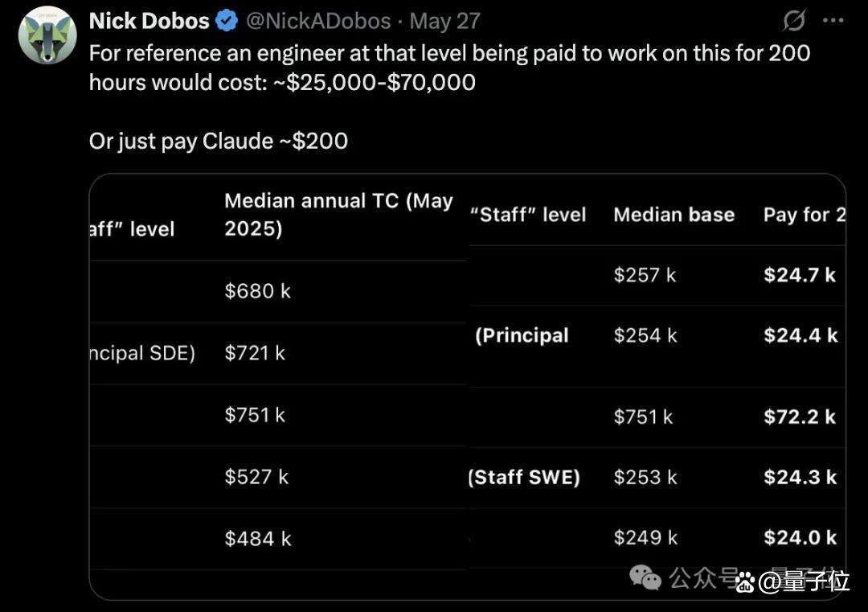Click the paw icon beside @量子位
Screen dimensions: 868x612
point(745,581)
